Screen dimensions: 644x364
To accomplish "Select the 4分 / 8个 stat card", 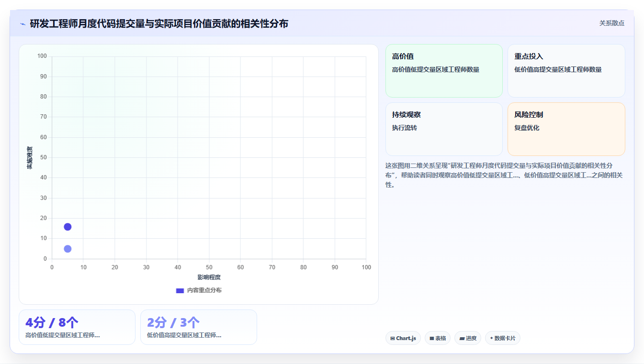I will click(77, 327).
